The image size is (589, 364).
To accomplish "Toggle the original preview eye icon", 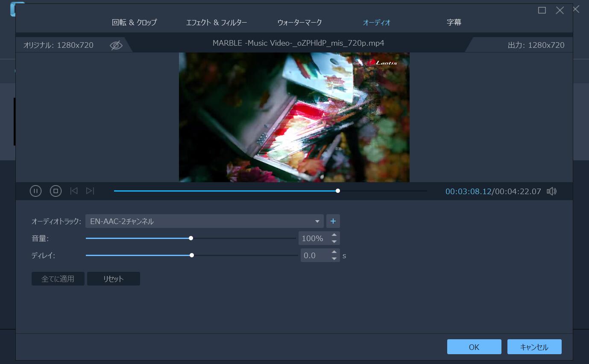I will coord(116,45).
